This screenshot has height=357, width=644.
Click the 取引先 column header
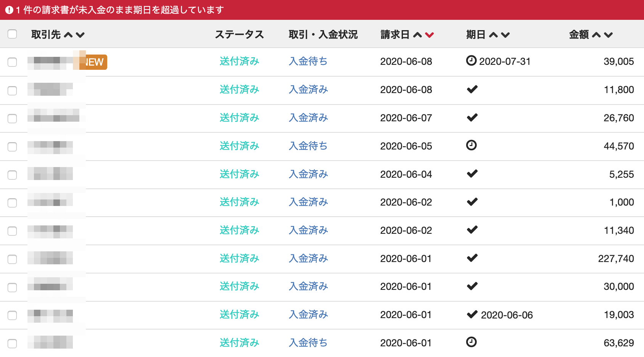(46, 35)
